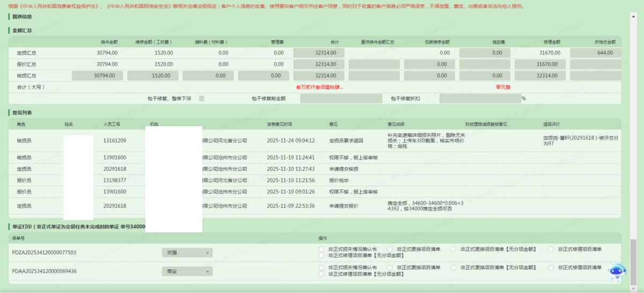Image resolution: width=644 pixels, height=293 pixels.
Task: Click the scrollbar down arrow
Action: click(x=634, y=288)
